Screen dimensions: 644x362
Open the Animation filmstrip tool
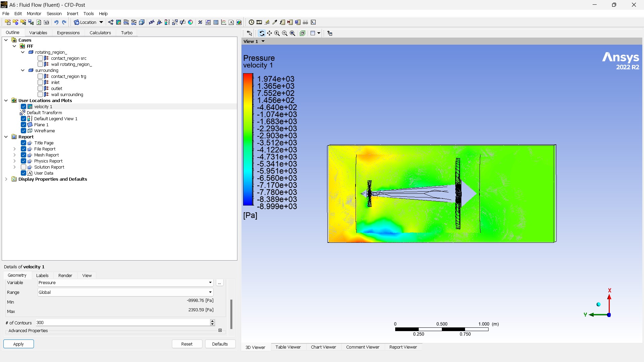coord(259,22)
